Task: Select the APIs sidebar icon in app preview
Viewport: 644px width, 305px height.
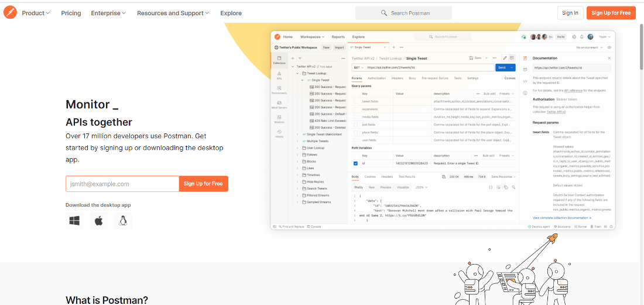Action: [x=279, y=75]
